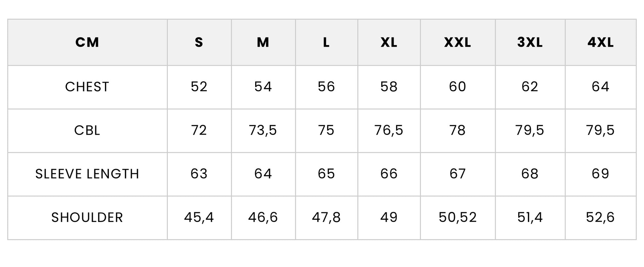Select the SHOULDER row label
Viewport: 644px width, 267px height.
(x=87, y=218)
